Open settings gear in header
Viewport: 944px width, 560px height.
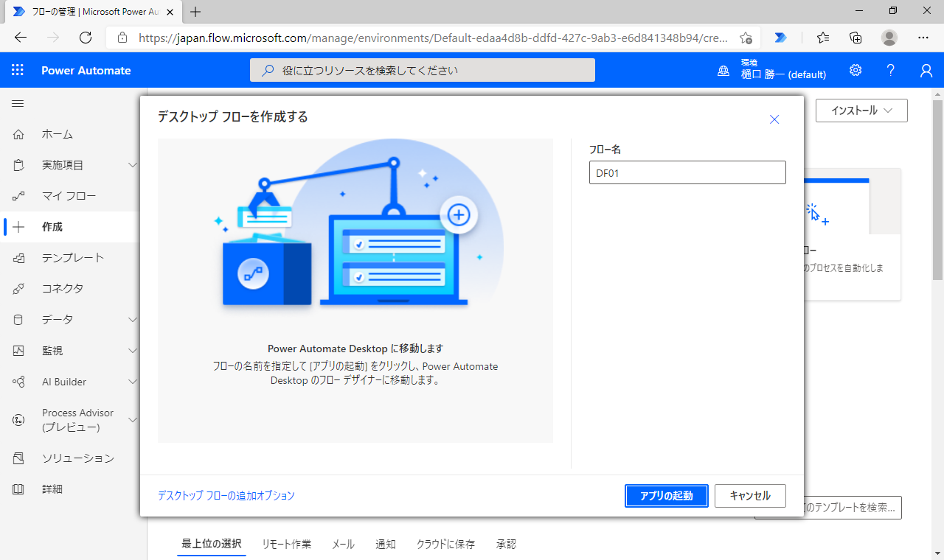[855, 70]
